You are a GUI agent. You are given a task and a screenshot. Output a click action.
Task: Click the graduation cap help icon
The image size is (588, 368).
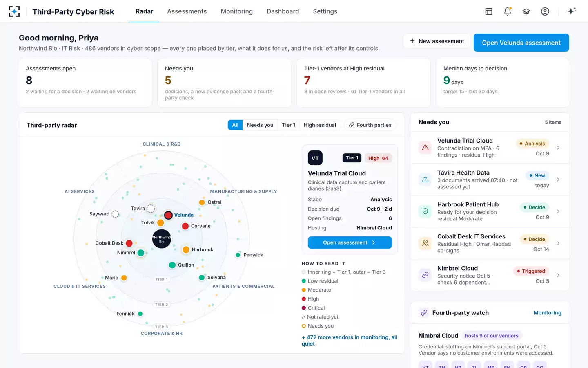pos(526,11)
